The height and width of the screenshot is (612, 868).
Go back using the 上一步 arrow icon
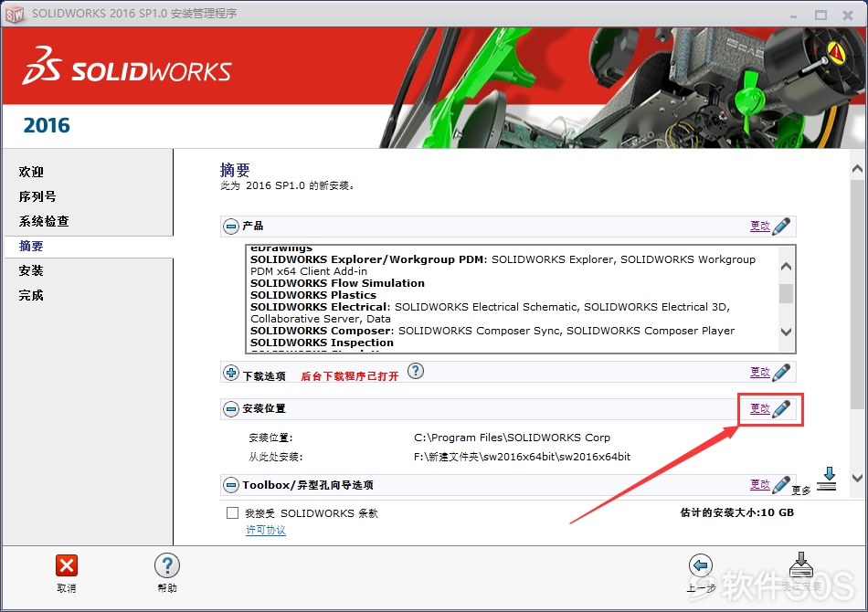click(x=700, y=565)
